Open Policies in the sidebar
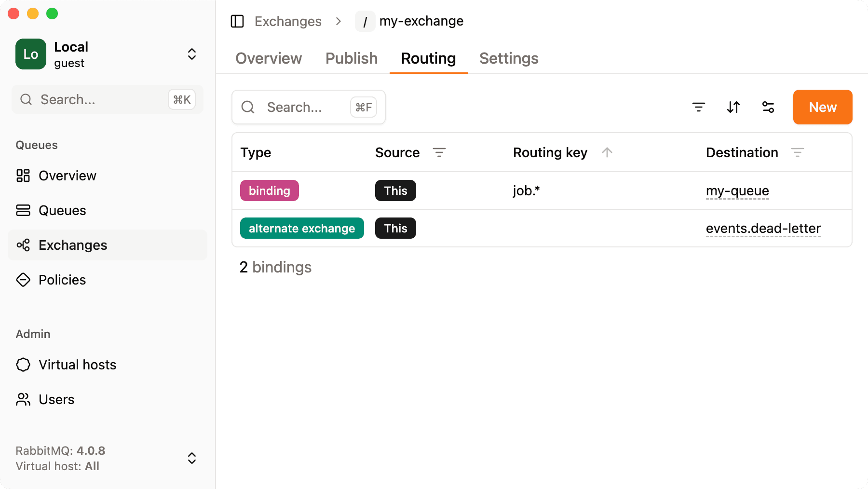This screenshot has width=868, height=489. coord(108,280)
